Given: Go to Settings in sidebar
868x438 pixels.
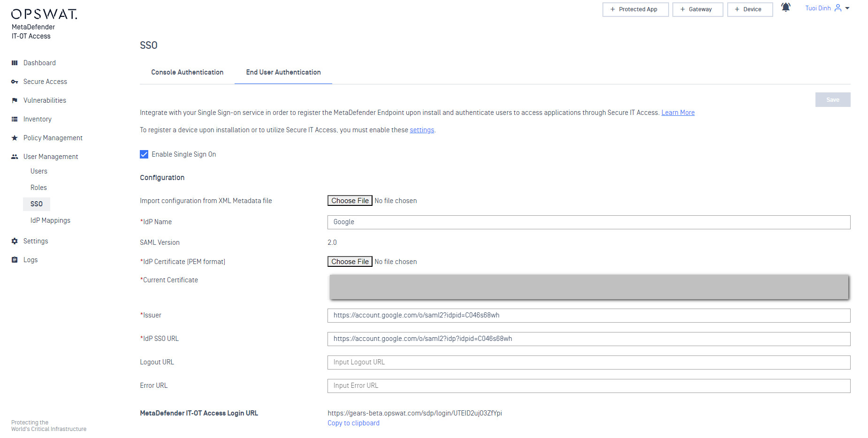Looking at the screenshot, I should pos(36,241).
